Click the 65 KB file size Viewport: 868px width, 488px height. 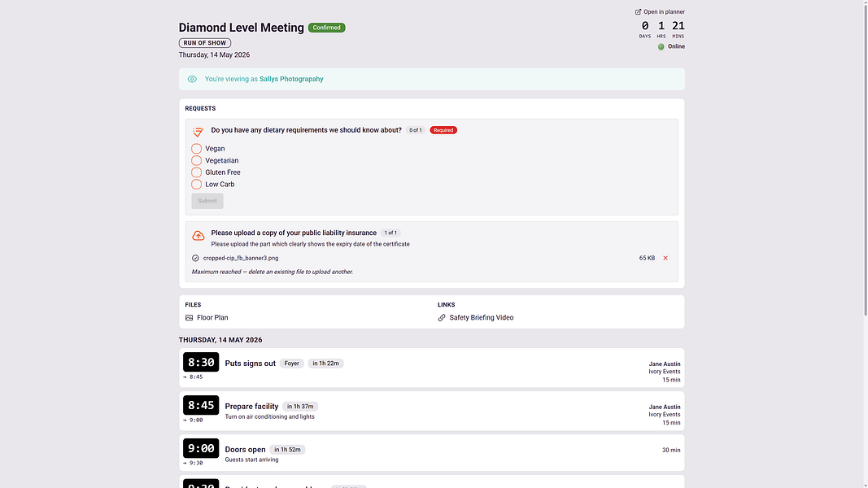pos(647,258)
